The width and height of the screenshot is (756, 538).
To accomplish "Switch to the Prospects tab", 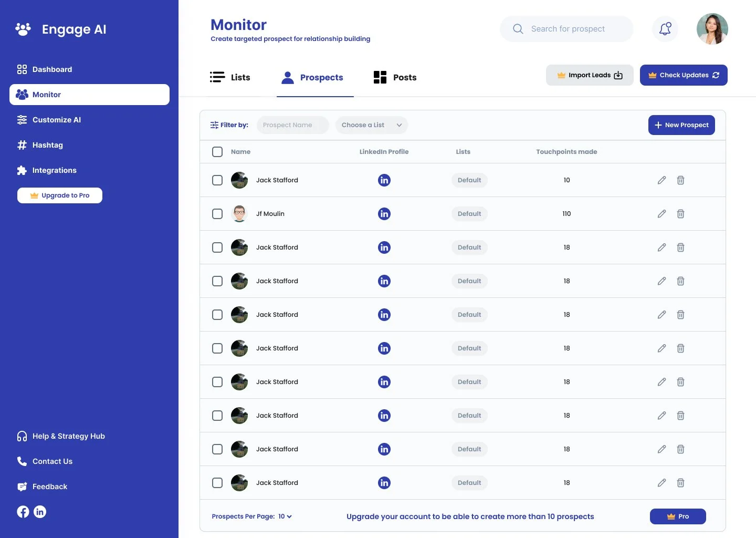I will click(x=315, y=77).
